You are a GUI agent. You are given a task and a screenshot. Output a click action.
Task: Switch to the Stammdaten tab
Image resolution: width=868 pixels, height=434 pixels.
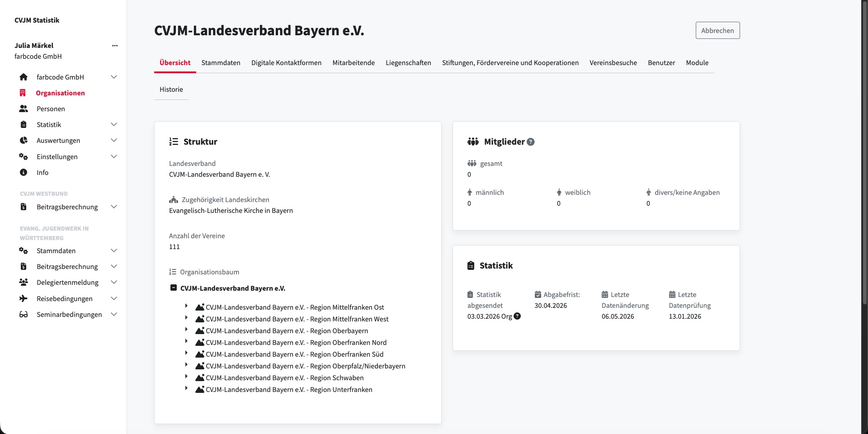[221, 63]
